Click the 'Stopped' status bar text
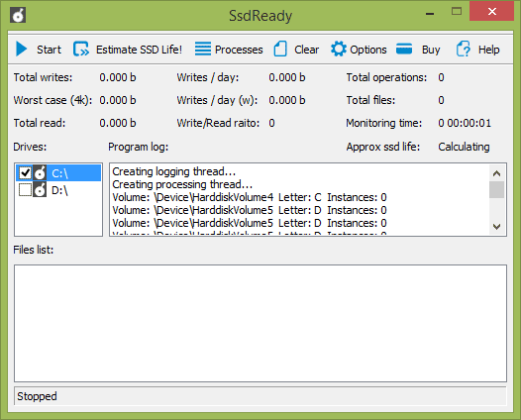This screenshot has width=521, height=420. coord(37,396)
